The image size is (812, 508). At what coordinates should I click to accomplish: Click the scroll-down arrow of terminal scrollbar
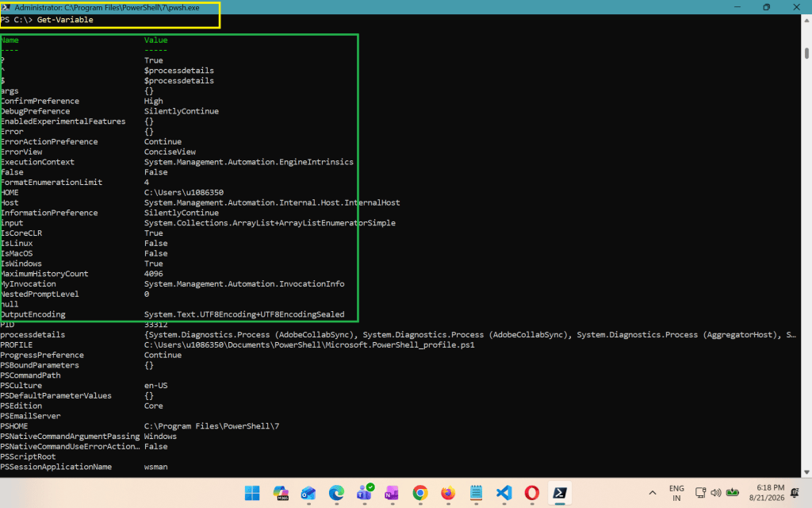tap(806, 472)
